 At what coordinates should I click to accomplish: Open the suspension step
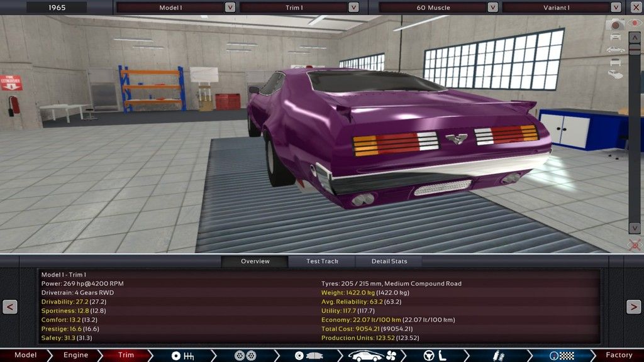tap(498, 356)
